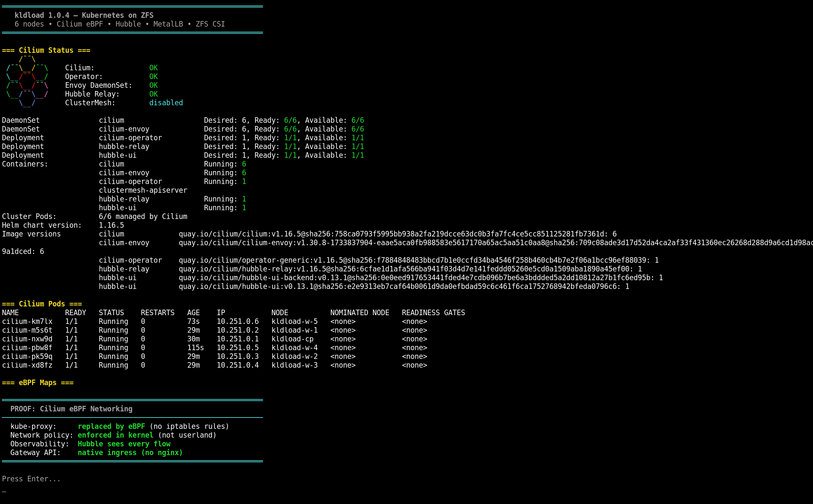The width and height of the screenshot is (813, 504).
Task: Click the "Gateway API:" label
Action: click(x=36, y=453)
